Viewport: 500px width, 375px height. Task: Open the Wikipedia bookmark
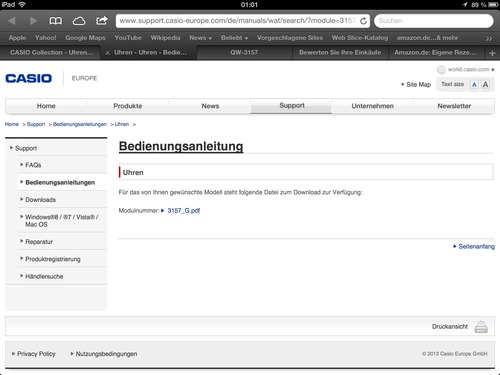point(165,38)
